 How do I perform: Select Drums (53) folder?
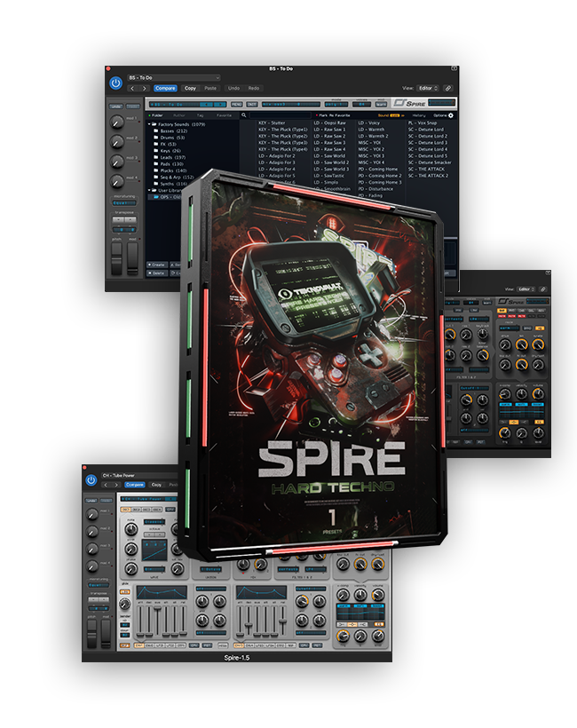[x=170, y=138]
